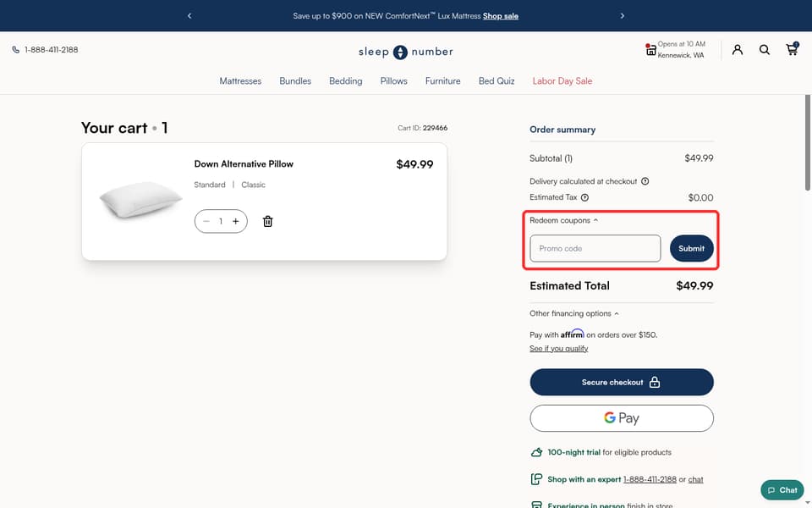Open the Bundles menu
Screen dimensions: 812x508
[295, 81]
